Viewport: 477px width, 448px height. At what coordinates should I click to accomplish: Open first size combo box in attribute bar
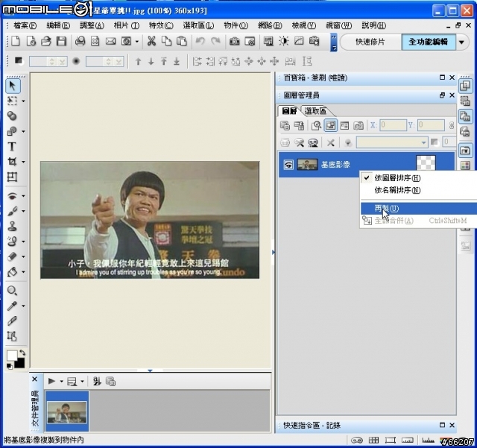coord(48,61)
